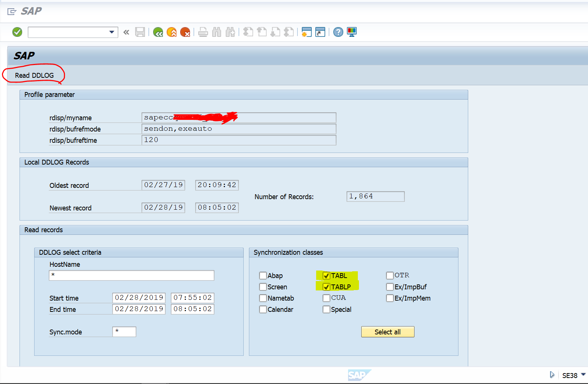
Task: Click the Save diskette icon
Action: click(x=140, y=32)
